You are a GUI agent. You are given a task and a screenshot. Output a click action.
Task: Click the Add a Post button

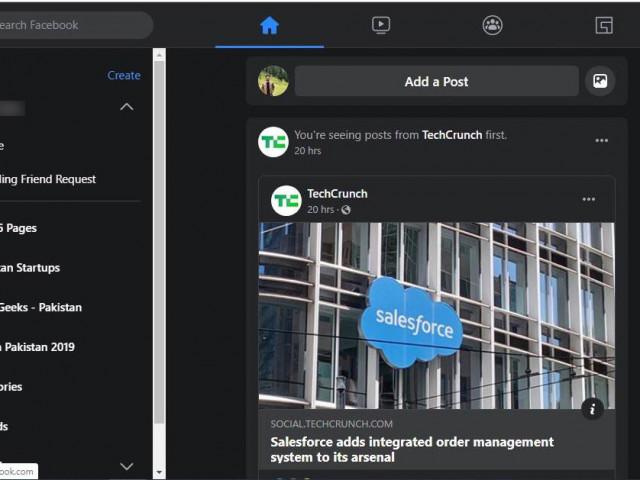tap(436, 81)
